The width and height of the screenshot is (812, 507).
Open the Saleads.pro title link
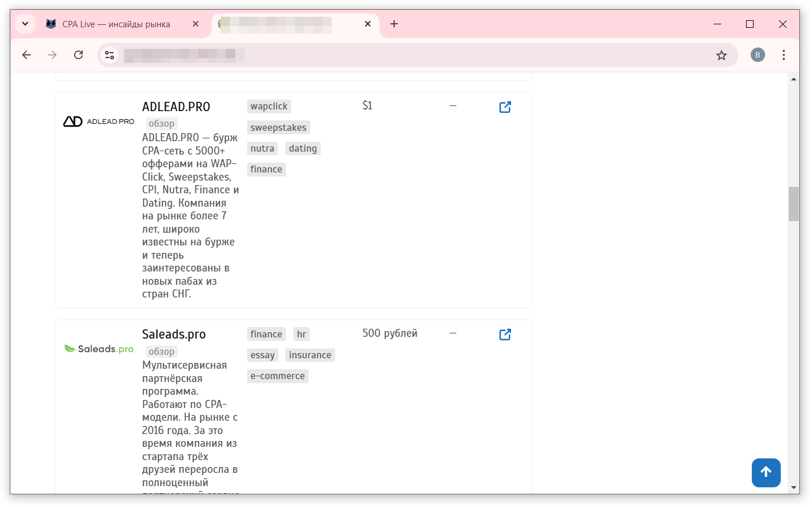coord(174,335)
